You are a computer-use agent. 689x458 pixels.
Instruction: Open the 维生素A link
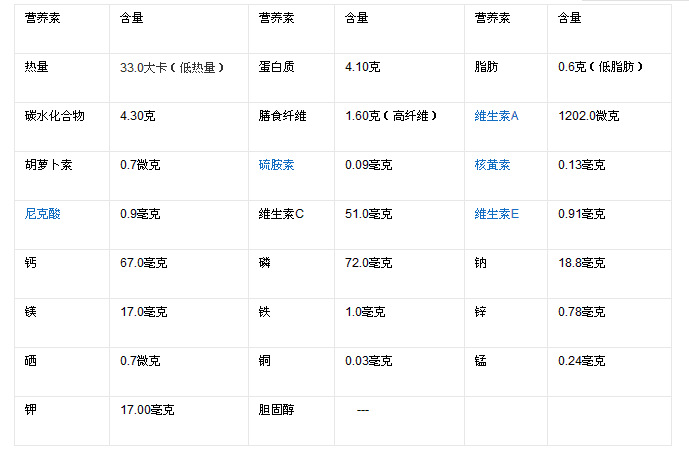496,116
